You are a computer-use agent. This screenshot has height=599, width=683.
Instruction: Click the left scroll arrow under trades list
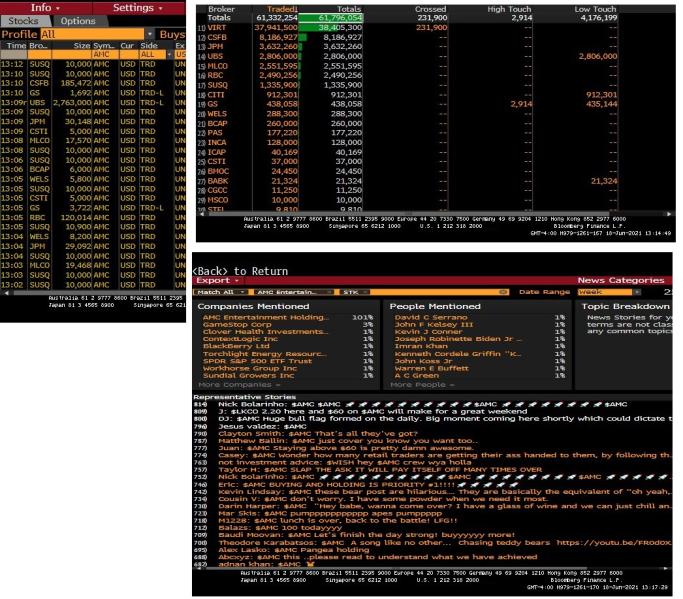click(6, 293)
